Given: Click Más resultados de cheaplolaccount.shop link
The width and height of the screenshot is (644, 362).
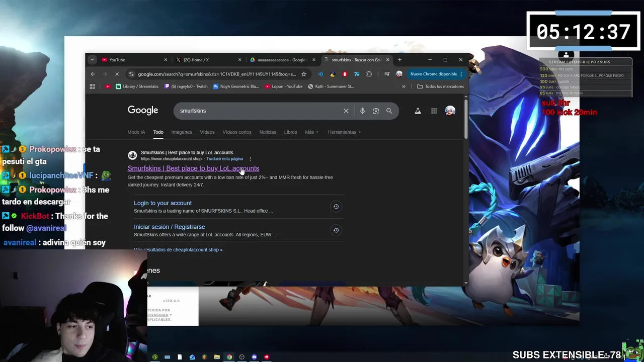Looking at the screenshot, I should pos(178,250).
